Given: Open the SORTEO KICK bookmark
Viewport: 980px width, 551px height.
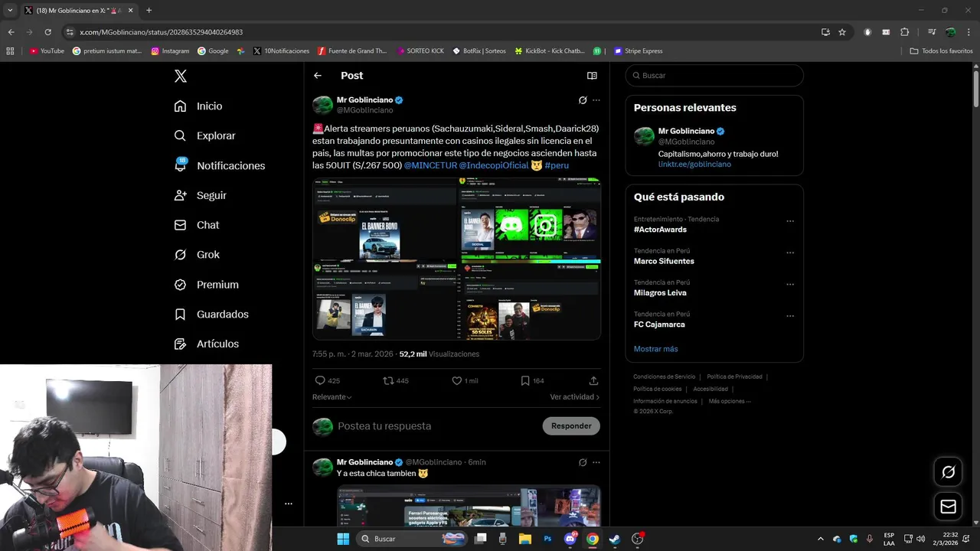Looking at the screenshot, I should (x=420, y=51).
